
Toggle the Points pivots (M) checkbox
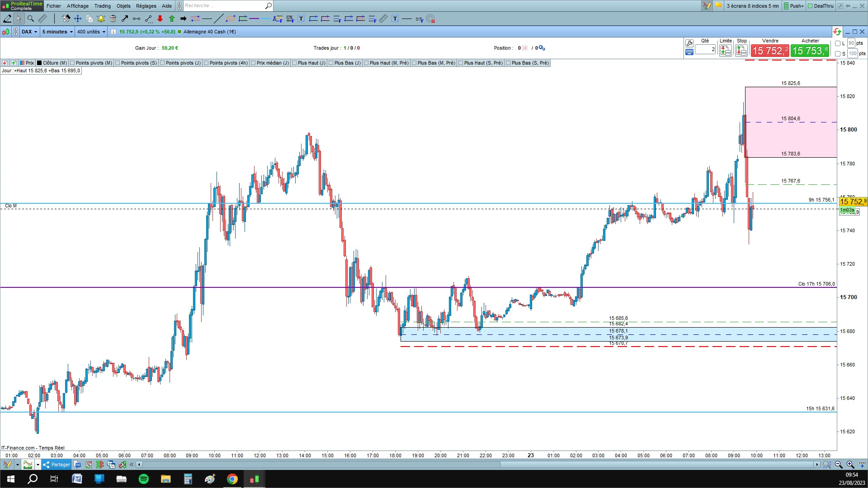pos(72,63)
